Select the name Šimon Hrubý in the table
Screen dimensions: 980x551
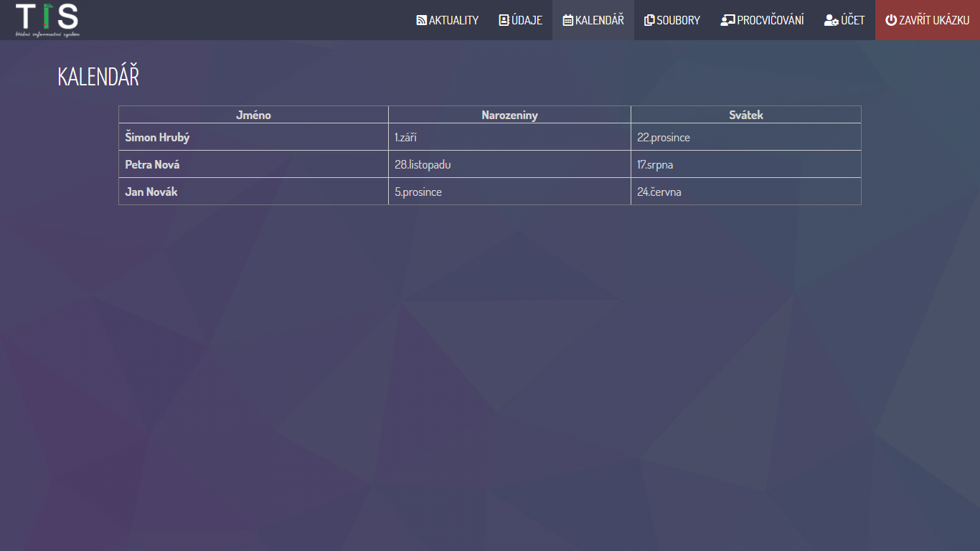coord(157,137)
